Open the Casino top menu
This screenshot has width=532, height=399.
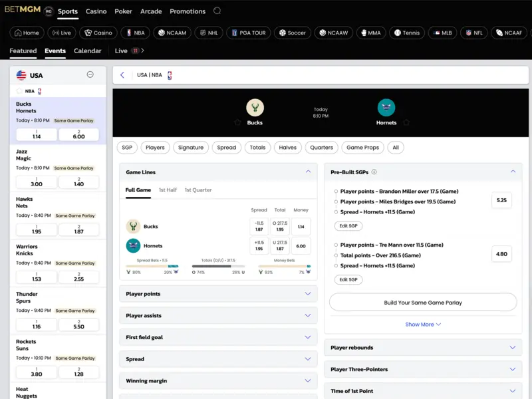[x=96, y=11]
